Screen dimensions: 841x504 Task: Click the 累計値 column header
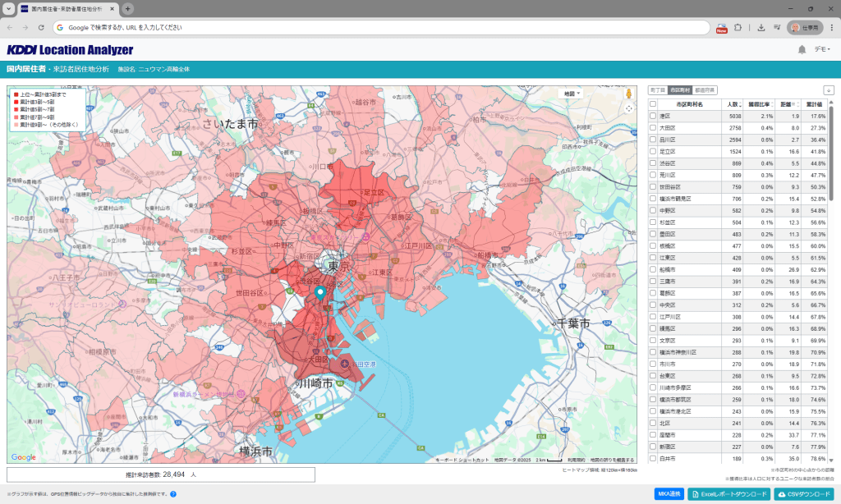pyautogui.click(x=814, y=104)
